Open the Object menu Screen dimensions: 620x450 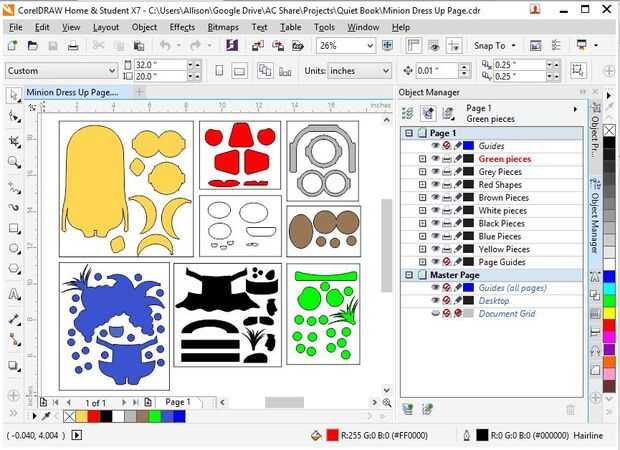coord(144,27)
